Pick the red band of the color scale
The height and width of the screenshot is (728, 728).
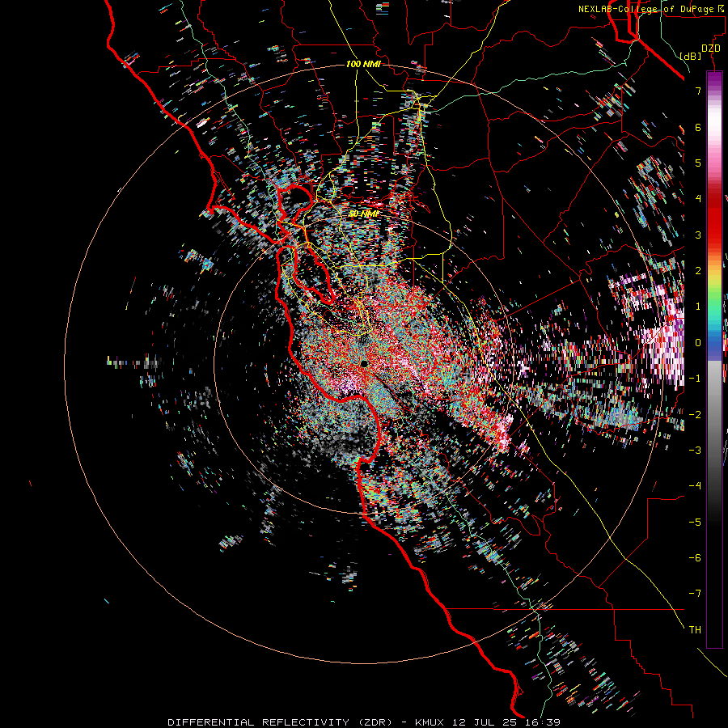point(714,218)
